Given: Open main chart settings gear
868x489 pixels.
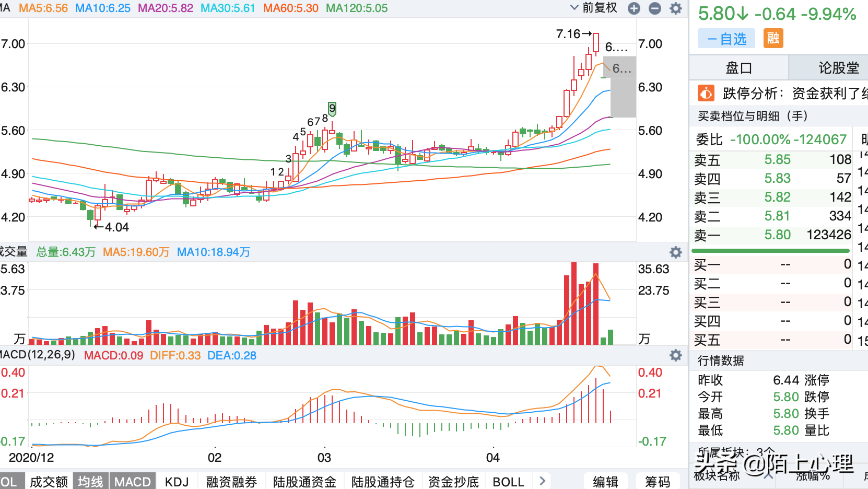Looking at the screenshot, I should (676, 8).
